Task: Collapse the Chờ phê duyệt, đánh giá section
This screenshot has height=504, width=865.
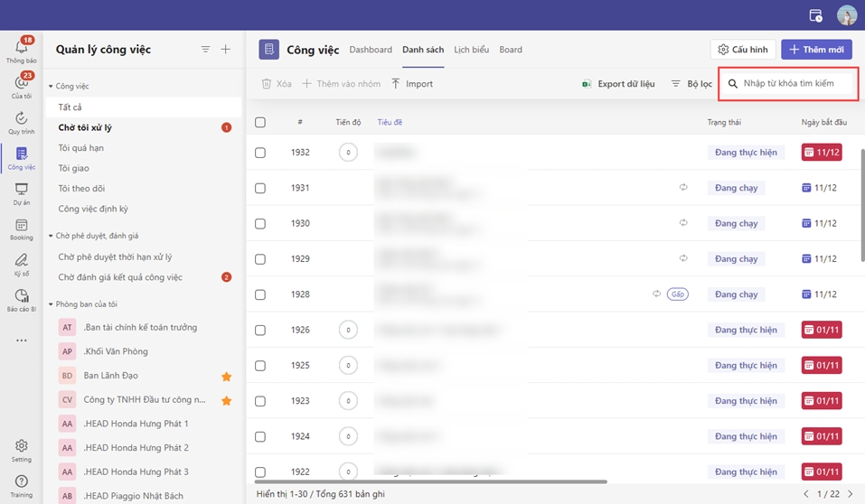Action: point(52,237)
